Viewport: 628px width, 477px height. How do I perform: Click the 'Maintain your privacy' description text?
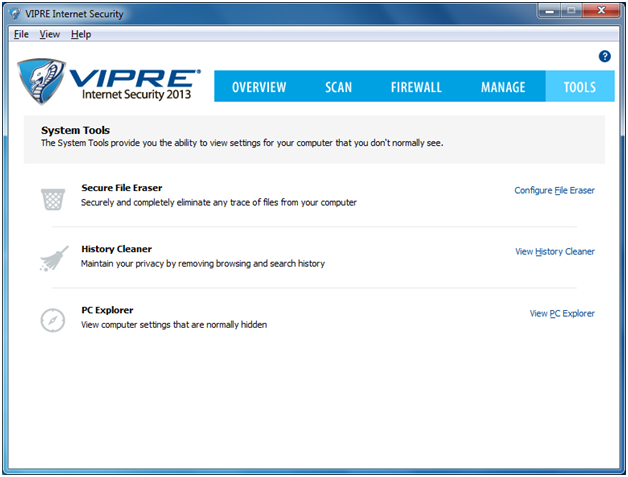[203, 264]
